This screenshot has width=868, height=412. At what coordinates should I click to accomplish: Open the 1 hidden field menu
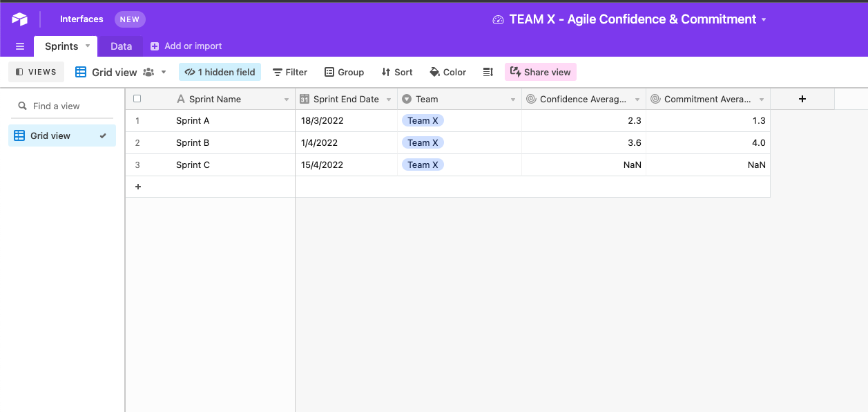point(220,72)
